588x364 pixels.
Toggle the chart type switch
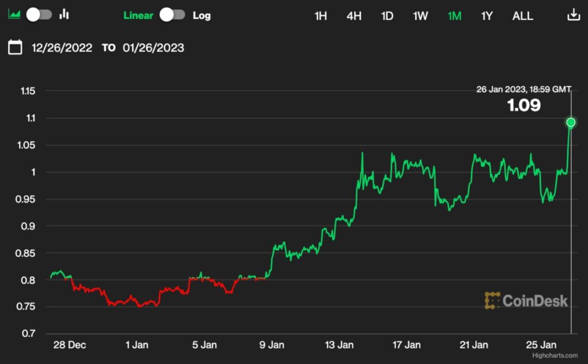(38, 14)
